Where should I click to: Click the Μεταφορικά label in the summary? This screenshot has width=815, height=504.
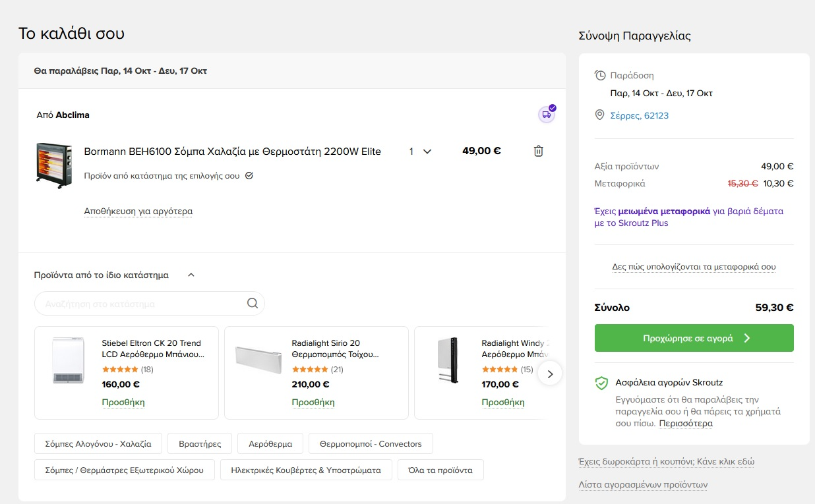pos(620,184)
